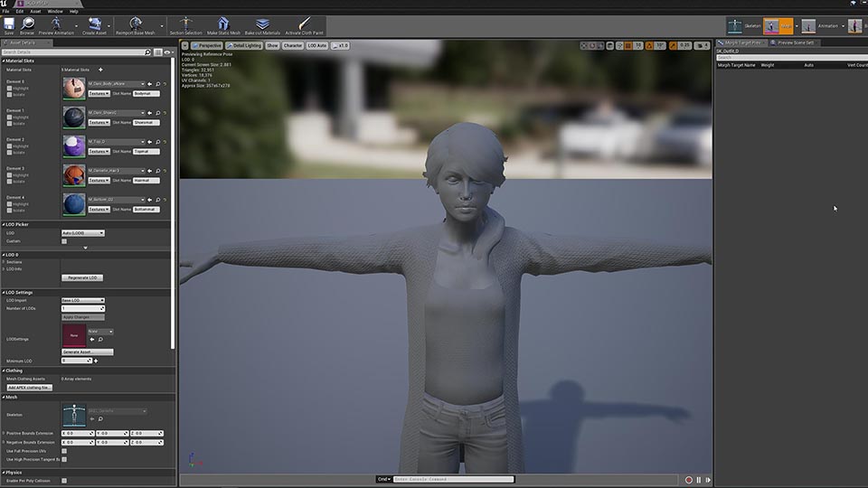Browse to Element 1 material in content browser
Image resolution: width=868 pixels, height=488 pixels.
[x=157, y=113]
